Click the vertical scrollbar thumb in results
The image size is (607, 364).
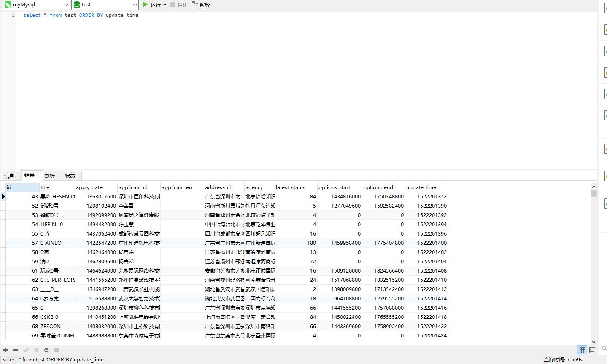coord(594,193)
